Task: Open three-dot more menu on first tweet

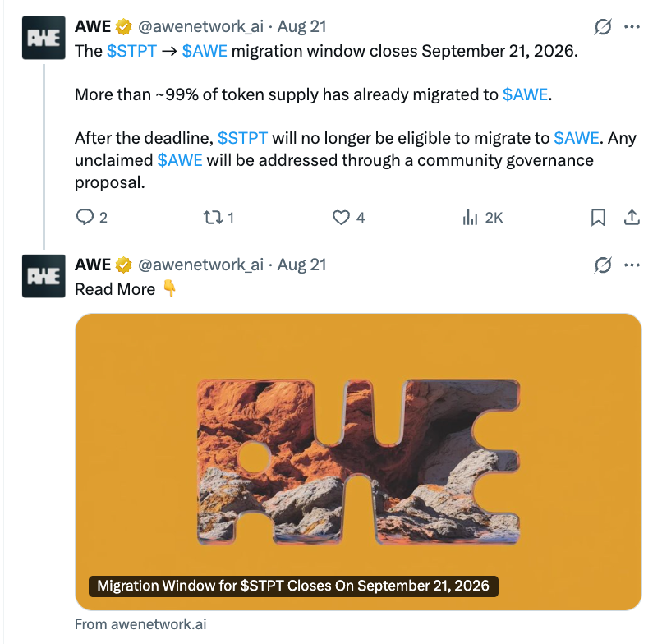Action: pyautogui.click(x=632, y=27)
